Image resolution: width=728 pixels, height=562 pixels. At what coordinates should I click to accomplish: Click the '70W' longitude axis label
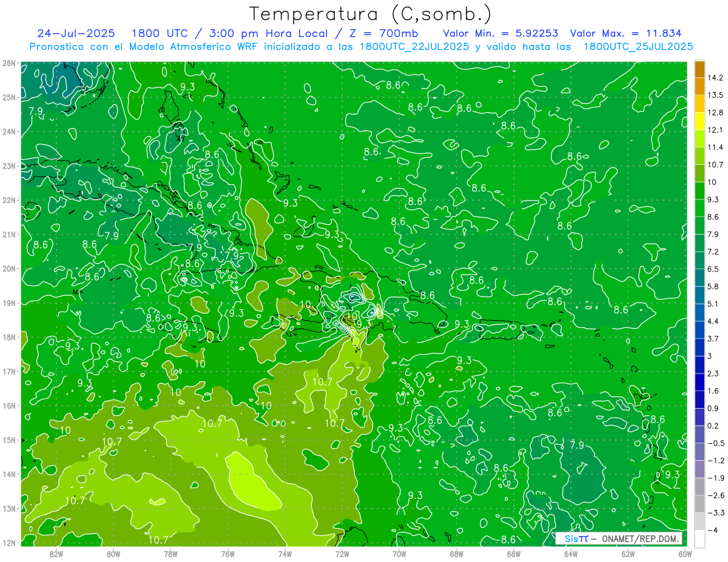click(x=399, y=554)
